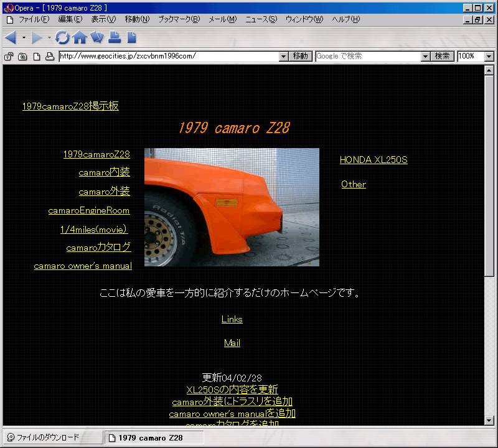Click the orange Camaro fender photo

coord(232,207)
